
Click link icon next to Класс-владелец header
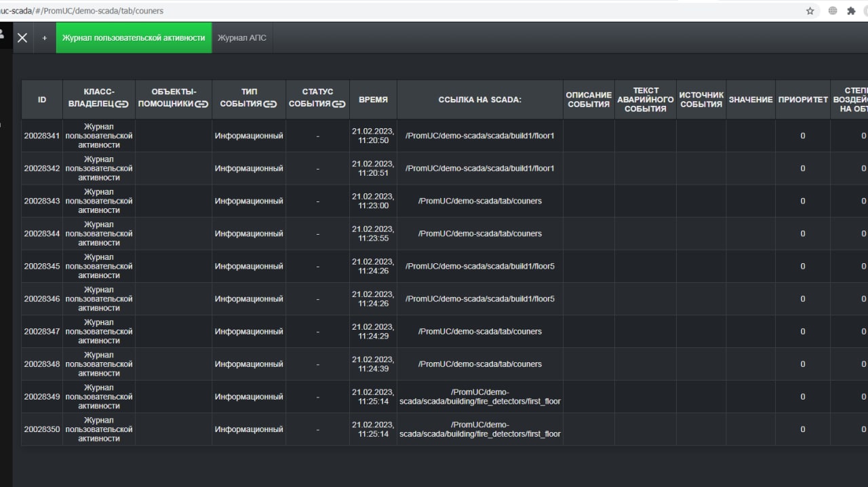[x=121, y=104]
